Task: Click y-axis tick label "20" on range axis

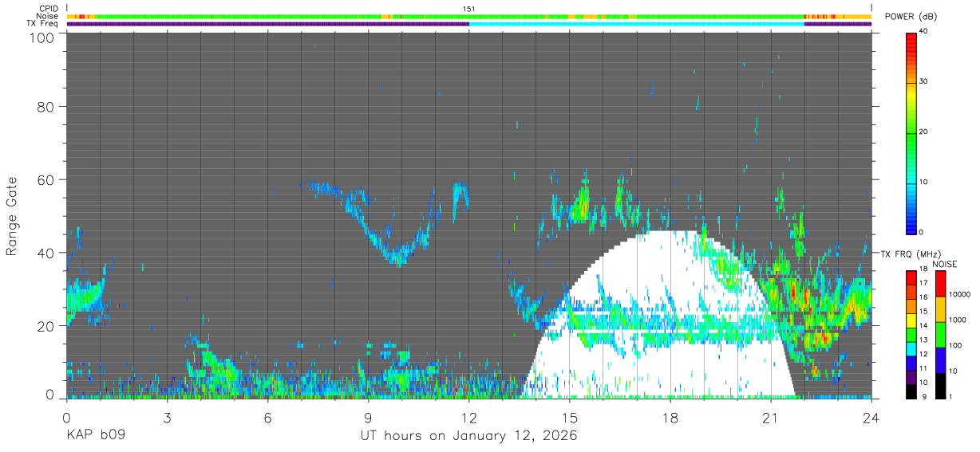Action: 46,326
